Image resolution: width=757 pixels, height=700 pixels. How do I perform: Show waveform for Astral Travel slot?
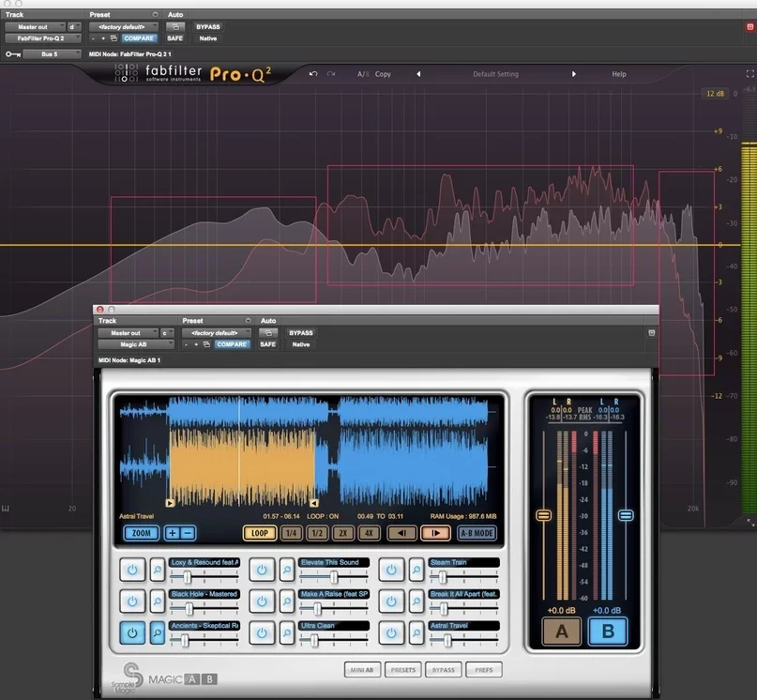point(416,632)
